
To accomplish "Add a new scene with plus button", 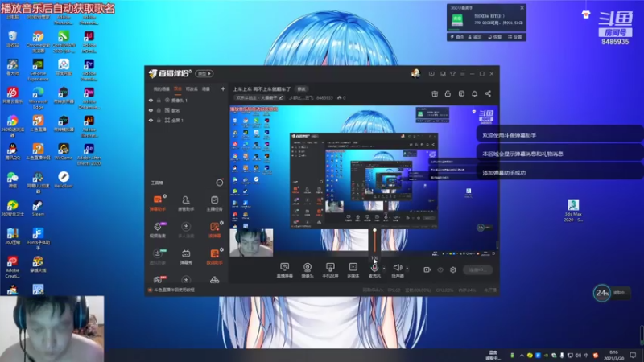I will tap(223, 88).
